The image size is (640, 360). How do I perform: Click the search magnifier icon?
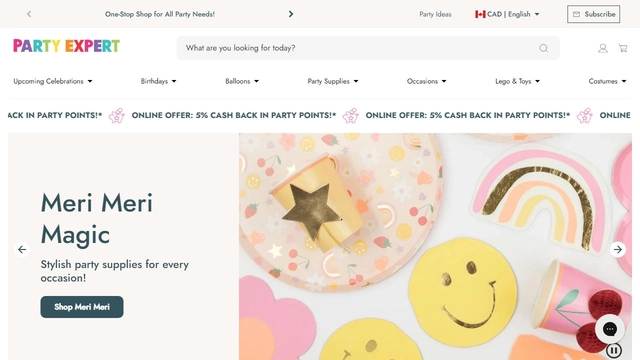pyautogui.click(x=543, y=48)
